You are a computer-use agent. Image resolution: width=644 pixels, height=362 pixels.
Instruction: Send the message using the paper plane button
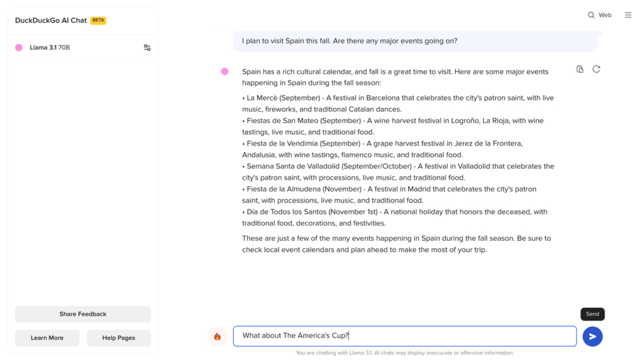[x=592, y=336]
